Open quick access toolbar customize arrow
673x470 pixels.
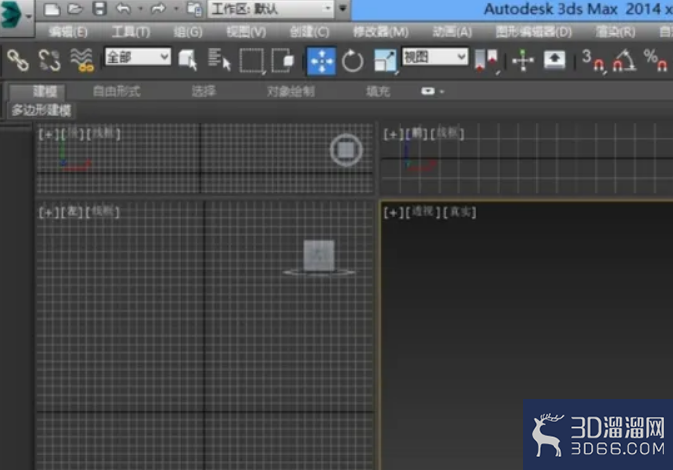point(343,9)
